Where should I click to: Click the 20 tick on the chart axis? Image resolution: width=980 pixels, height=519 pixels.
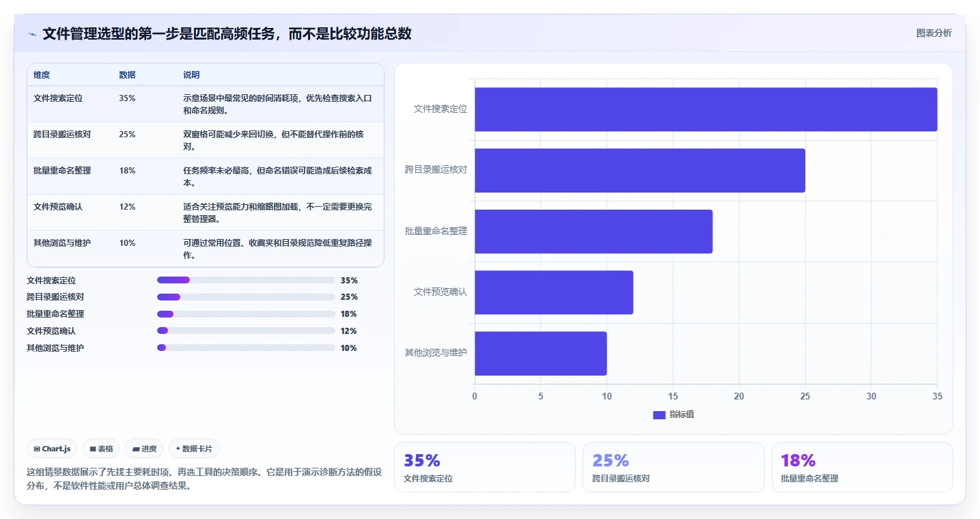pos(739,396)
